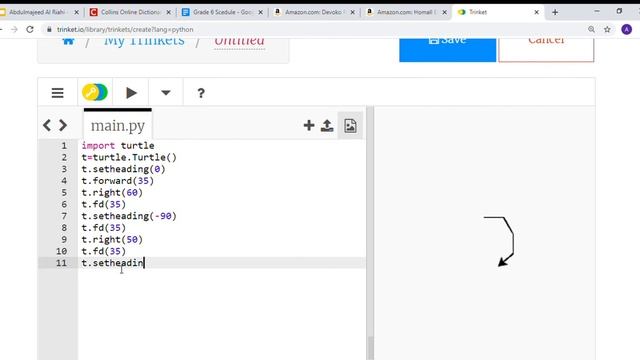The width and height of the screenshot is (640, 360).
Task: Open the My Trinkets breadcrumb link
Action: point(144,42)
